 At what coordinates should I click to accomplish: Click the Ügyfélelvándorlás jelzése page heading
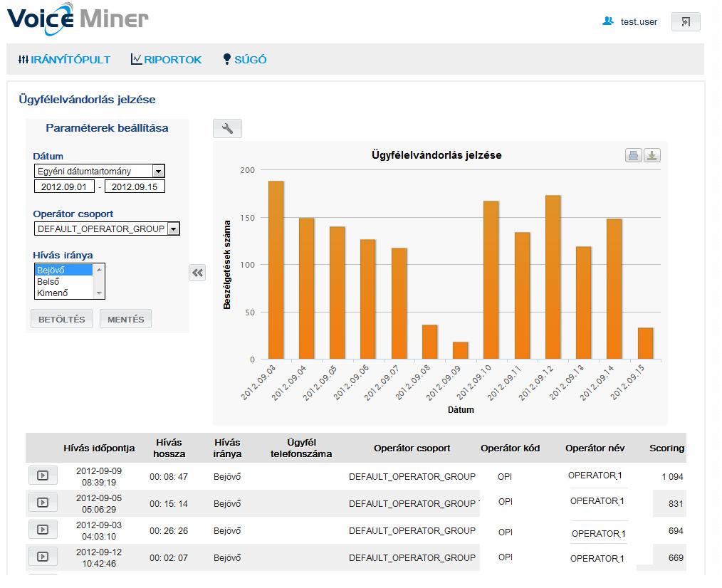pos(87,100)
